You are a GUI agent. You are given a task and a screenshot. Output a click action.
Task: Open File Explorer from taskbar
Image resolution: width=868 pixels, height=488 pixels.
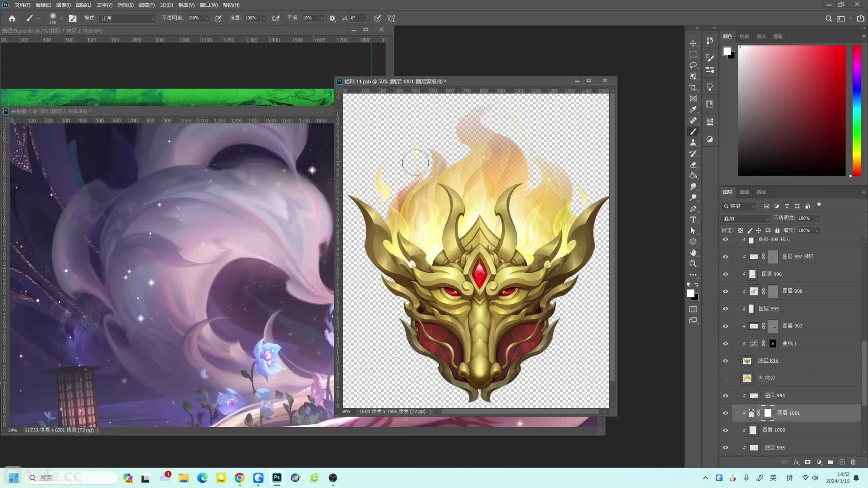tap(184, 478)
